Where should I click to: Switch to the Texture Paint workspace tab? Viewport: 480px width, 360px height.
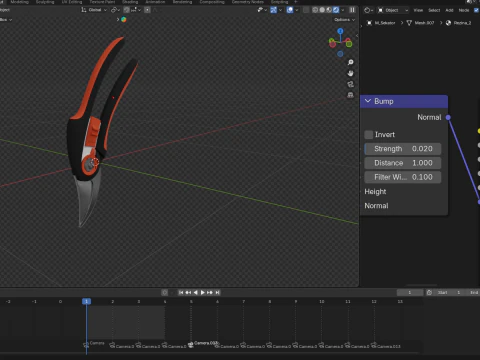pyautogui.click(x=102, y=2)
